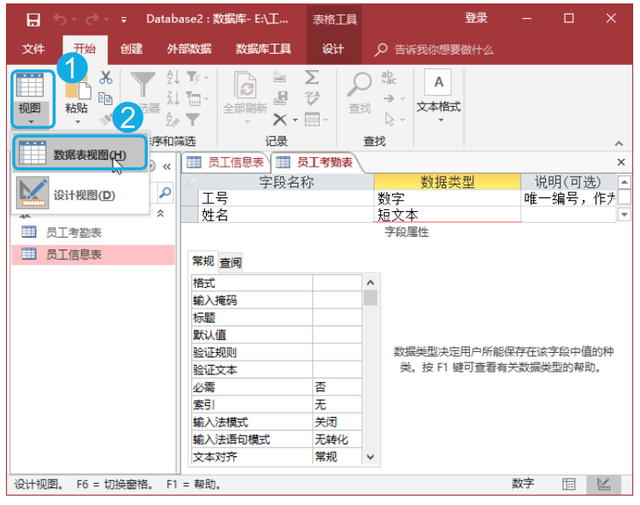Click the Sort Descending Z-A icon
Image resolution: width=640 pixels, height=505 pixels.
[173, 98]
